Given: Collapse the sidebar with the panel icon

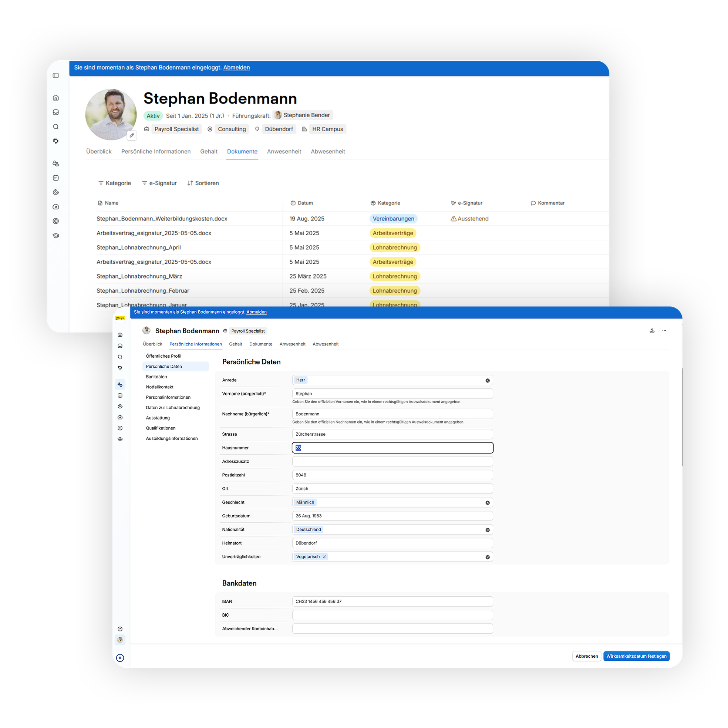Looking at the screenshot, I should [56, 75].
